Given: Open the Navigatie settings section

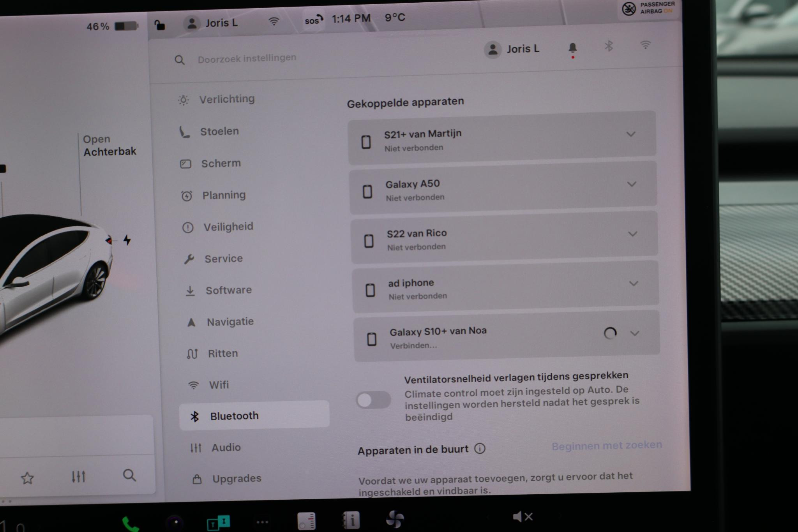Looking at the screenshot, I should tap(230, 321).
